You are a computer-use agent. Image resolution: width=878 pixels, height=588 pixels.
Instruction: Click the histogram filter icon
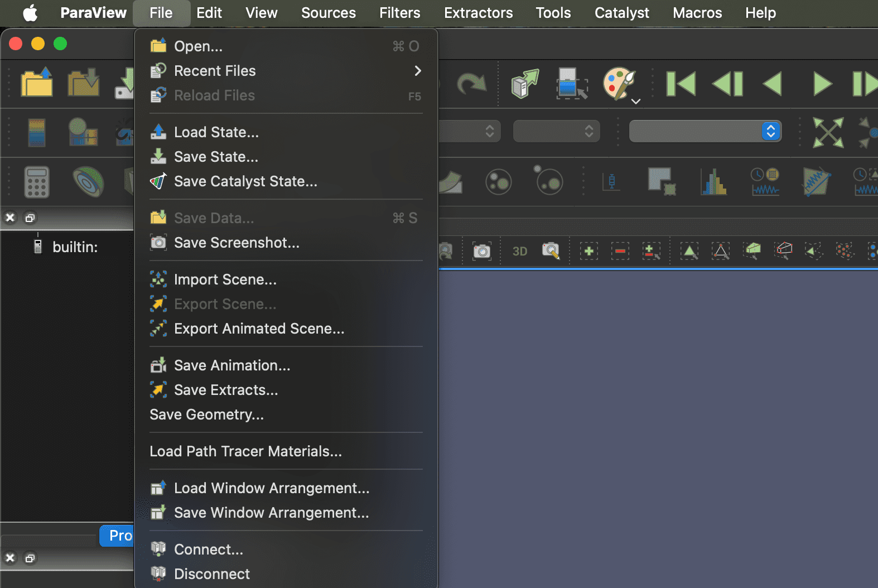[713, 182]
